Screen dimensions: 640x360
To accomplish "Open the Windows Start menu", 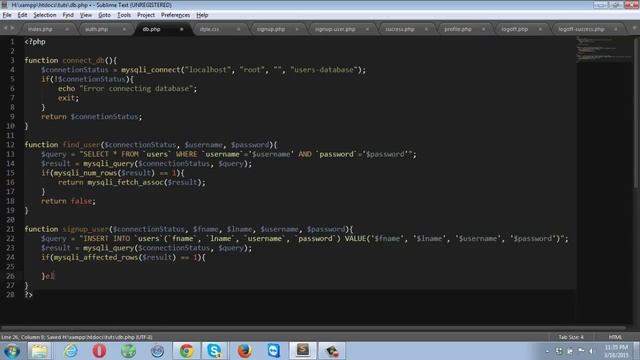I will pos(11,351).
